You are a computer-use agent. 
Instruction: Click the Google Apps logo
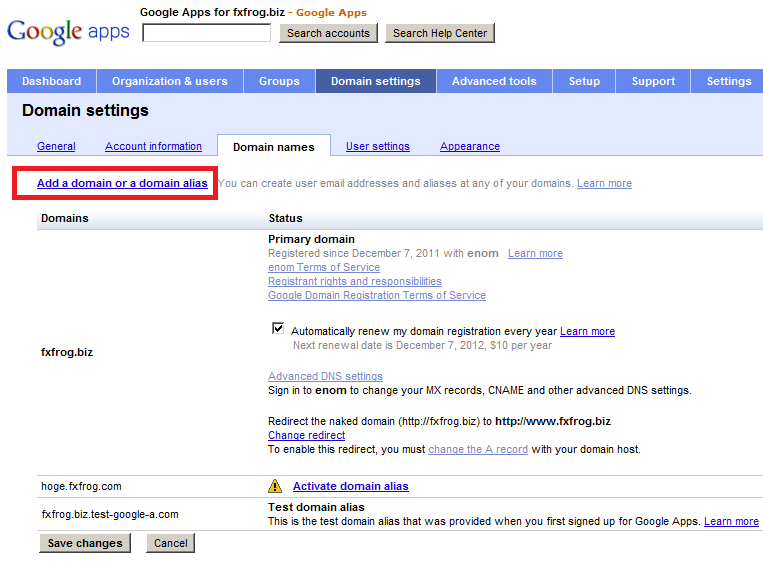[x=68, y=30]
